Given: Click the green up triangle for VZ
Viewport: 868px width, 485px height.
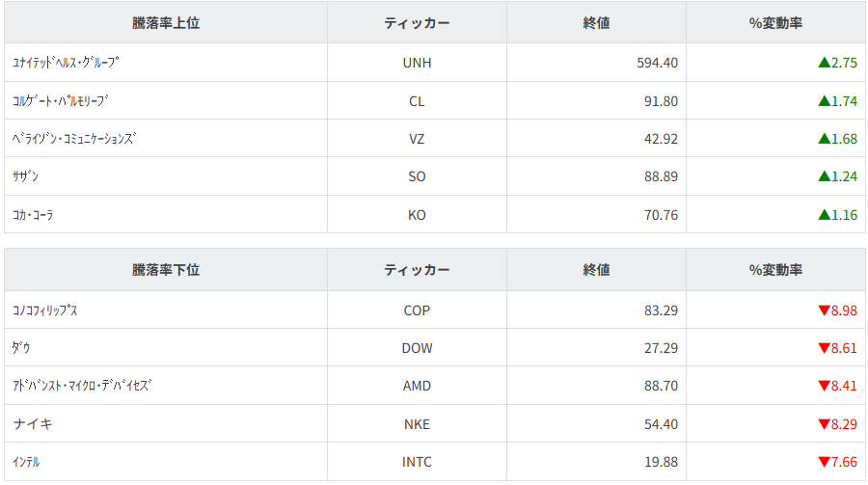Looking at the screenshot, I should (x=824, y=139).
